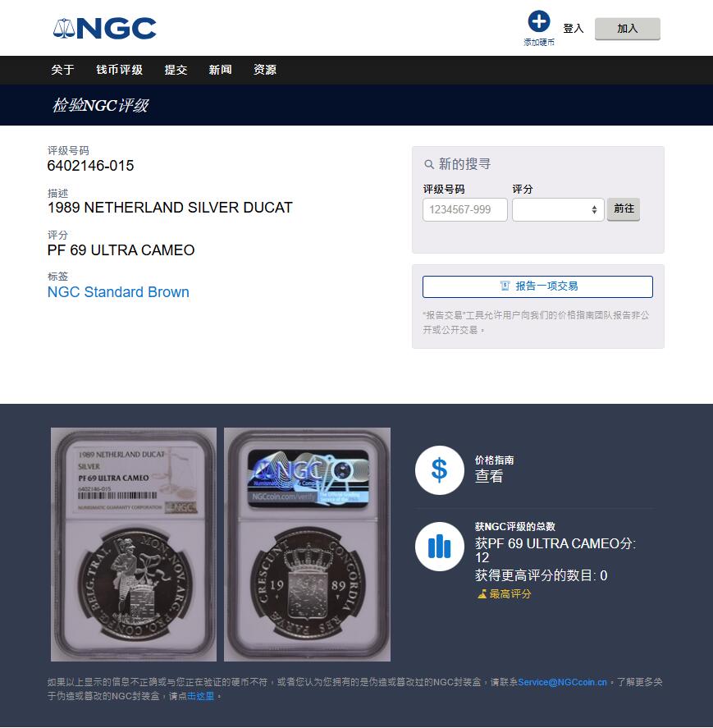The image size is (713, 728).
Task: Open the 新闻 menu
Action: pos(220,70)
